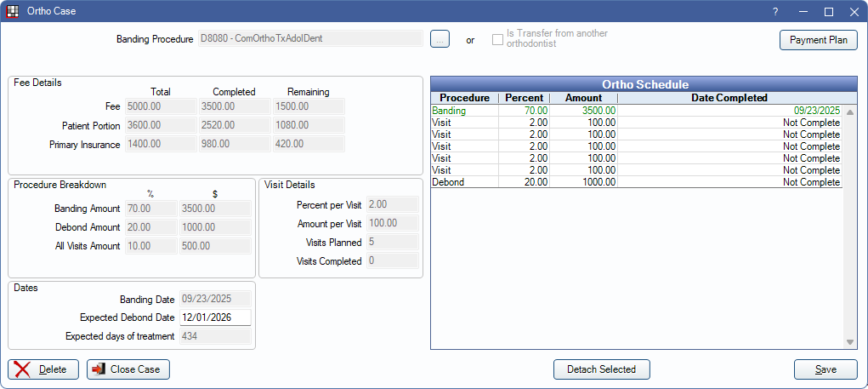868x389 pixels.
Task: Click the Ortho Case window app icon
Action: click(11, 11)
